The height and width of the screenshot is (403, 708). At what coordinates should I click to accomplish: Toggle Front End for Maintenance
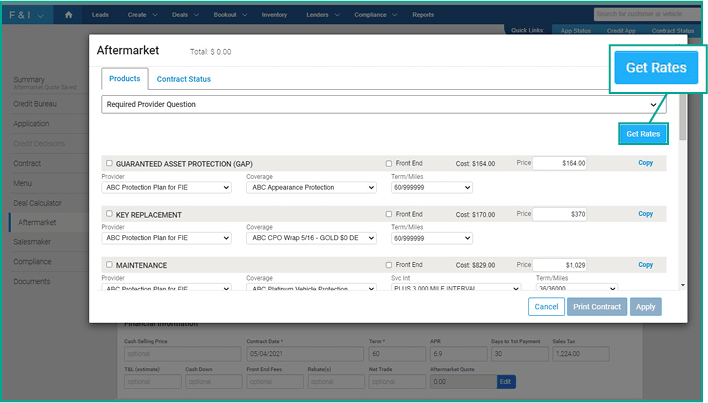tap(389, 265)
